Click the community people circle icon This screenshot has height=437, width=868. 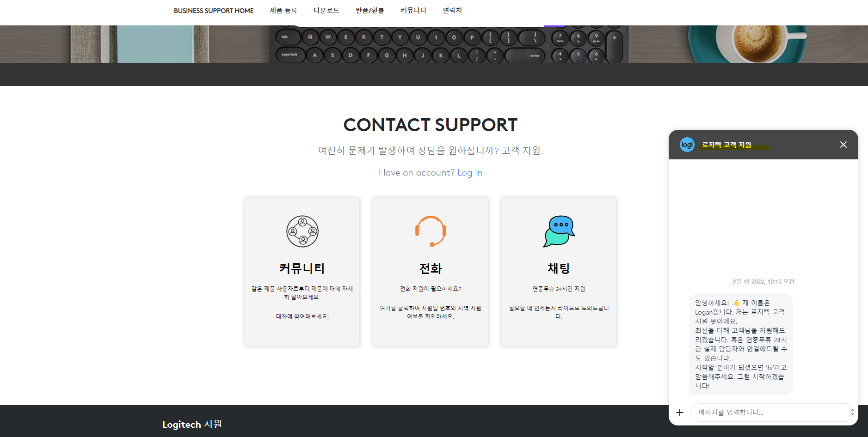302,231
